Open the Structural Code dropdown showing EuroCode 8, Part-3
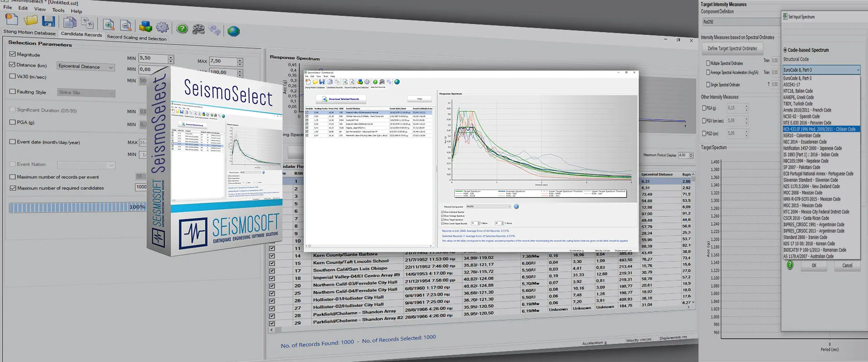 click(x=821, y=70)
